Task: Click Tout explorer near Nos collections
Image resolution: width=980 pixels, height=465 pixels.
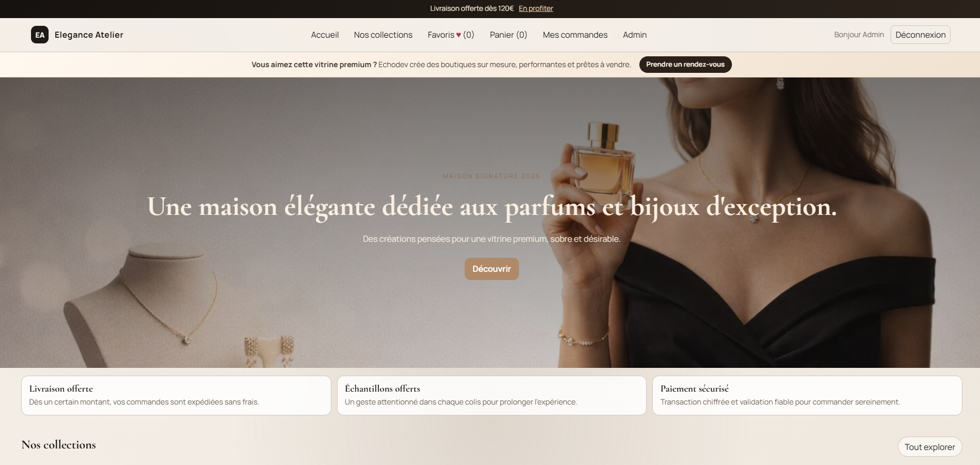Action: (x=929, y=446)
